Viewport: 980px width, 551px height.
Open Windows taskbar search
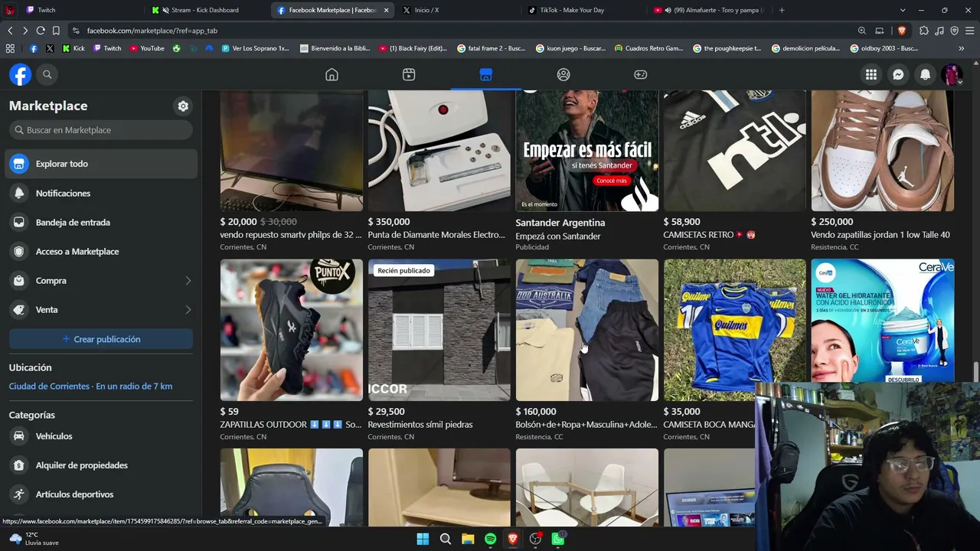click(x=445, y=539)
